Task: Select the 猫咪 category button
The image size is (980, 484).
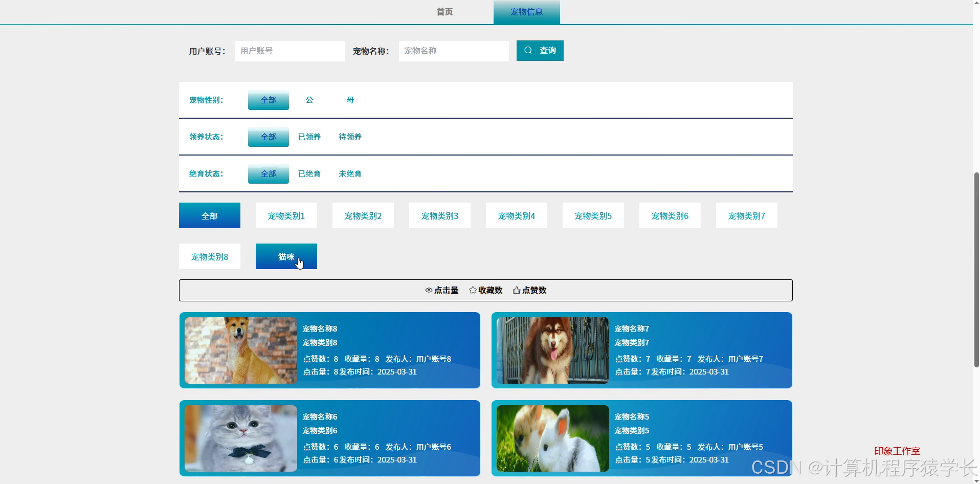Action: coord(286,256)
